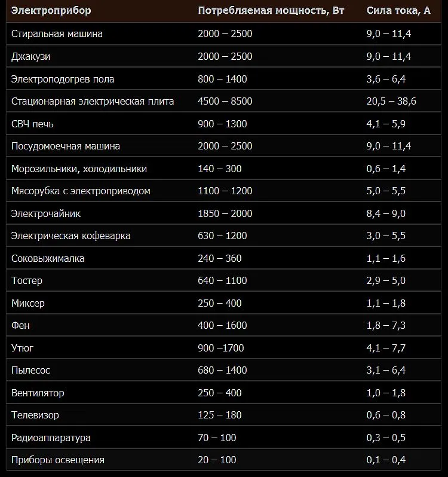
Task: Select the Электрочайник row label
Action: click(46, 213)
